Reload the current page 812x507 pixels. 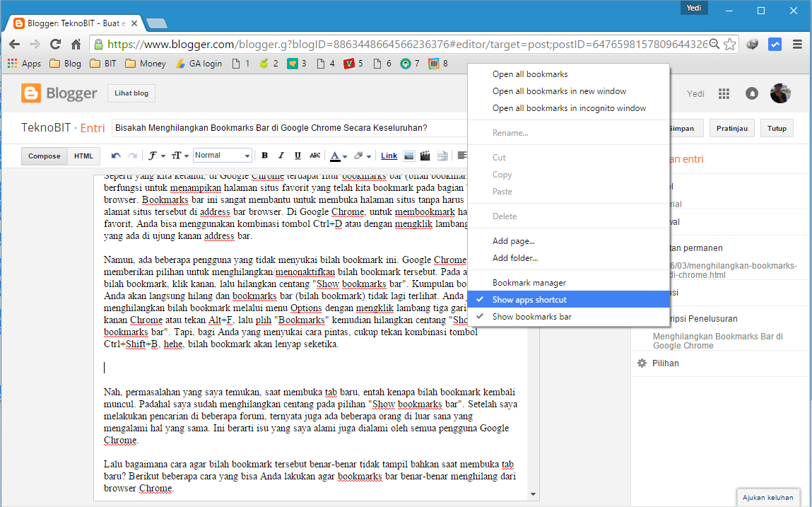coord(55,44)
